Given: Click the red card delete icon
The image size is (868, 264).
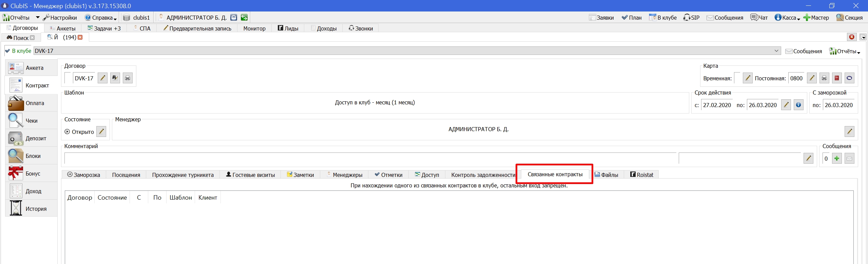Looking at the screenshot, I should tap(837, 78).
